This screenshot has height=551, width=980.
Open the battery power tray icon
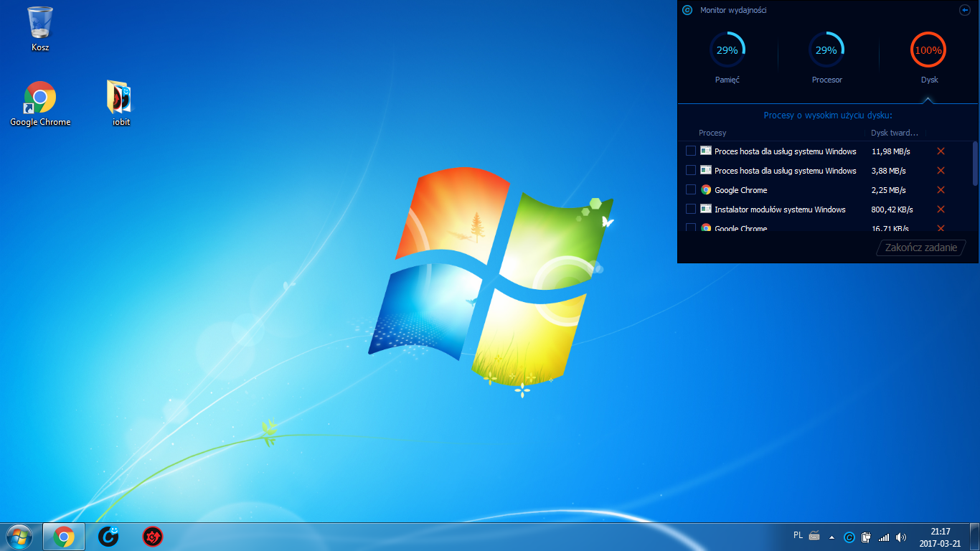(866, 537)
